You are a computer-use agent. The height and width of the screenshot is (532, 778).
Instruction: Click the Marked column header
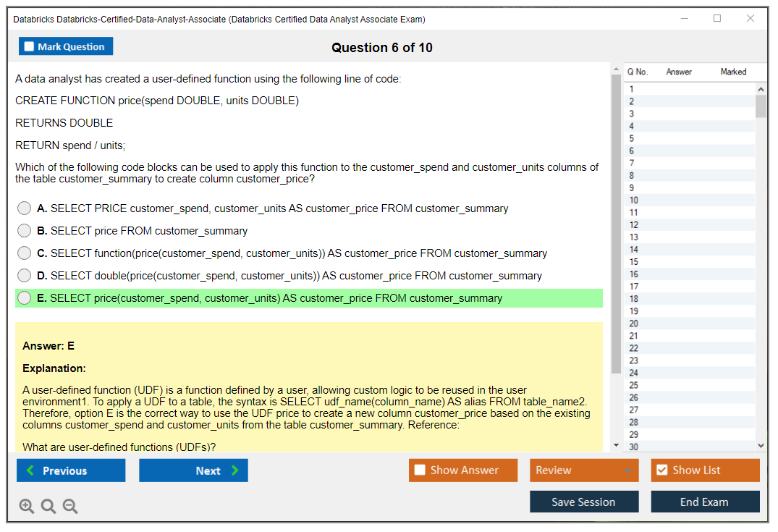(x=733, y=72)
